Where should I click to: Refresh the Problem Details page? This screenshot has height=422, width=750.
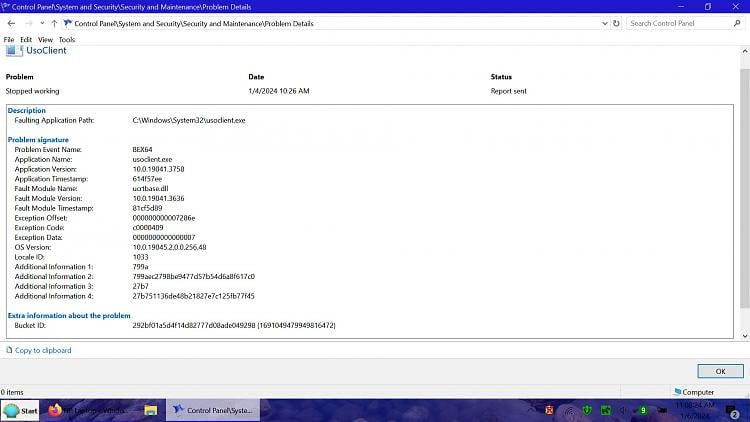click(616, 23)
